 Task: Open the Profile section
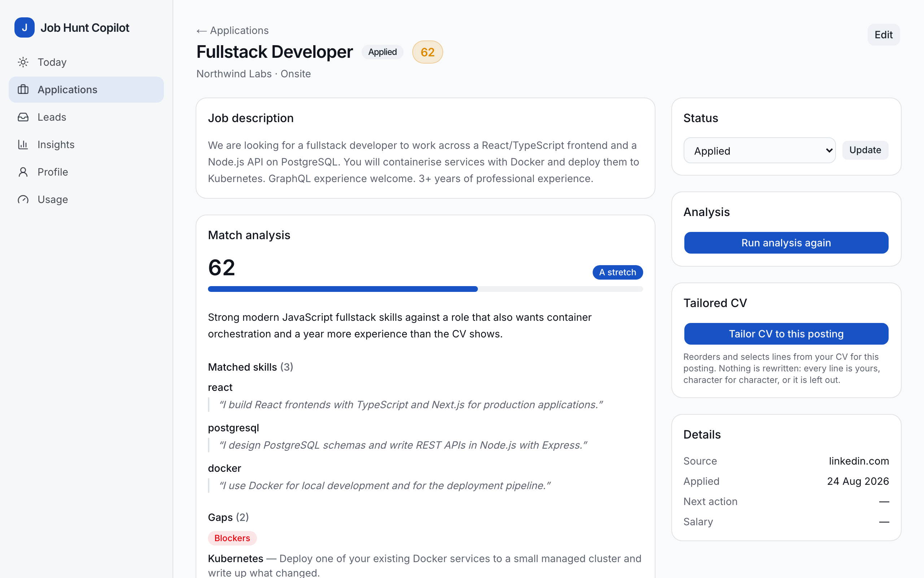coord(86,172)
